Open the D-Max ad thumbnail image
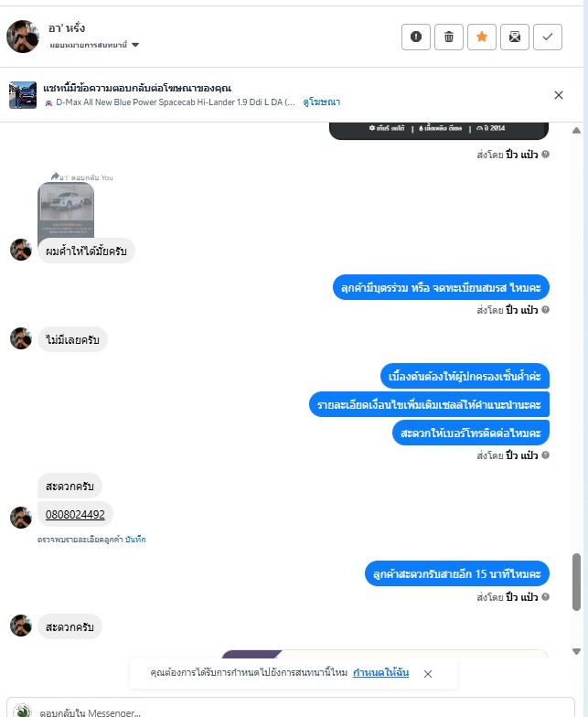 click(x=23, y=95)
